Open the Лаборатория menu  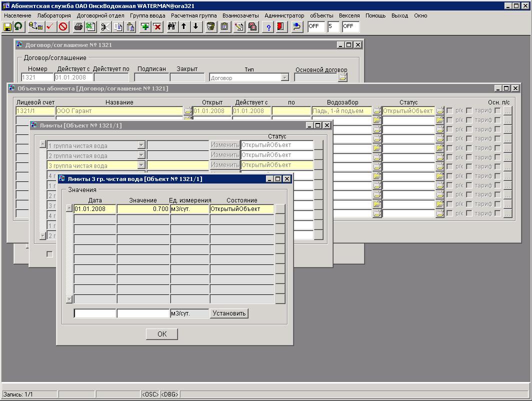(x=54, y=15)
